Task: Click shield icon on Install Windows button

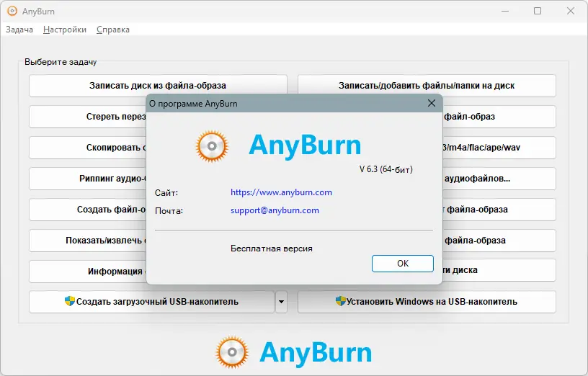Action: click(x=340, y=301)
